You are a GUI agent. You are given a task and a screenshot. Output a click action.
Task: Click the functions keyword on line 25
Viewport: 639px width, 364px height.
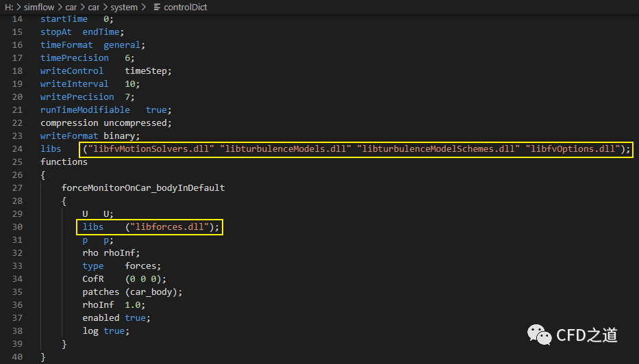pyautogui.click(x=64, y=161)
